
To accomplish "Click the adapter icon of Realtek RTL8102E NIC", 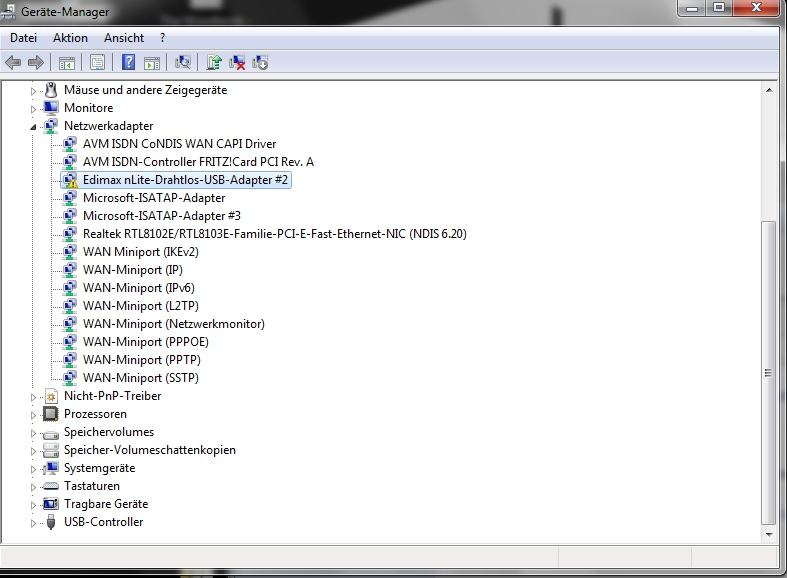I will click(x=70, y=234).
